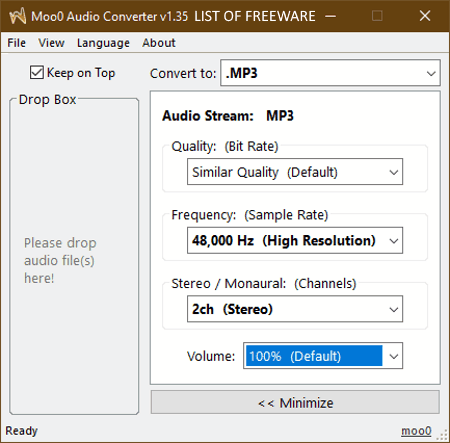Image resolution: width=450 pixels, height=443 pixels.
Task: Open the Frequency 48,000 Hz dropdown
Action: point(295,240)
